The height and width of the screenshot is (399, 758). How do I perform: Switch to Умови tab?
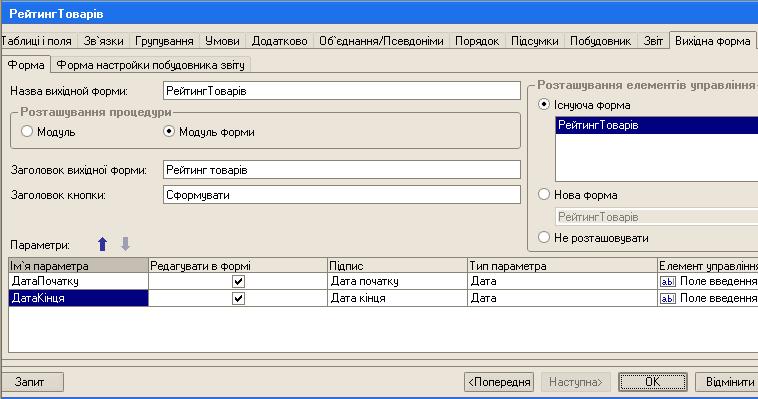(222, 41)
